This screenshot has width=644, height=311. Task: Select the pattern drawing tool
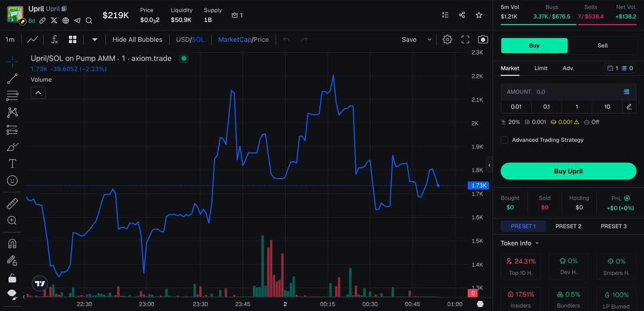point(12,113)
